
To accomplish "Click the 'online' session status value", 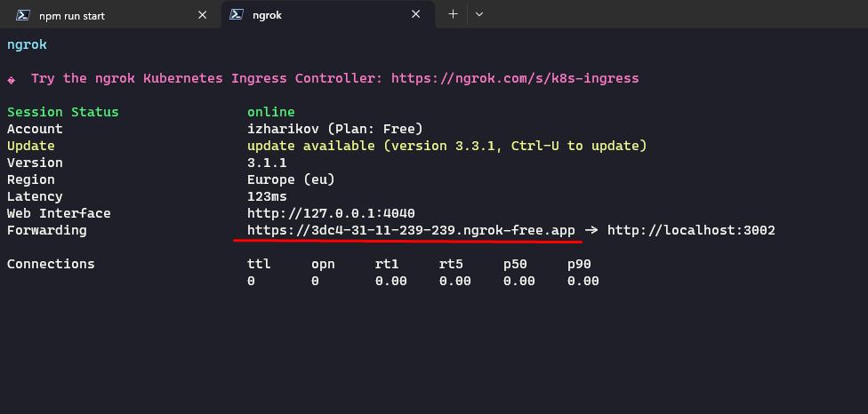I will tap(271, 112).
